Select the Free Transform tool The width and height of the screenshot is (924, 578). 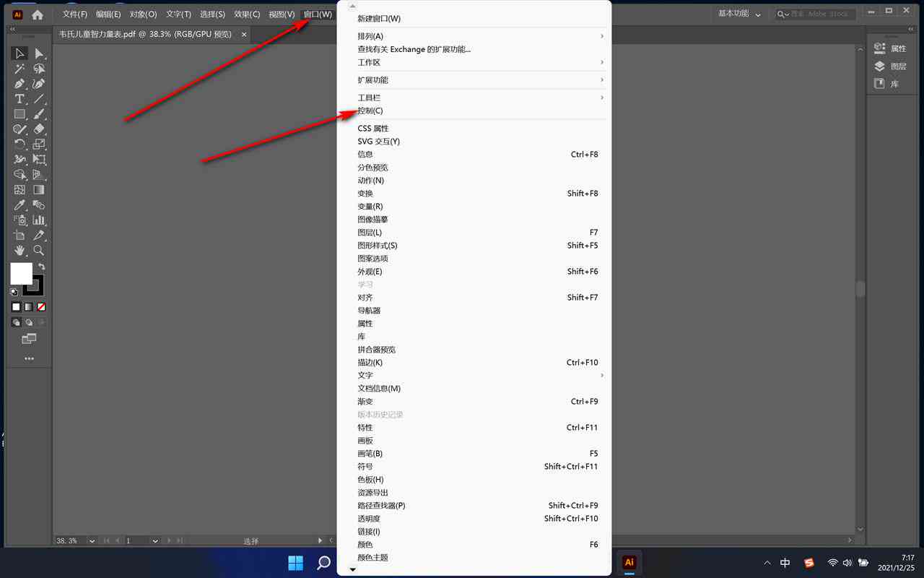click(39, 160)
